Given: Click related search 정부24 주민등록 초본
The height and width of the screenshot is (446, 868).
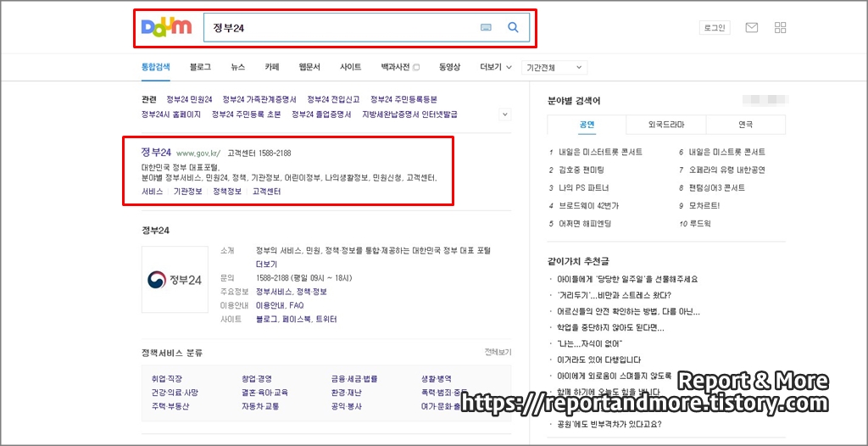Looking at the screenshot, I should pos(247,114).
